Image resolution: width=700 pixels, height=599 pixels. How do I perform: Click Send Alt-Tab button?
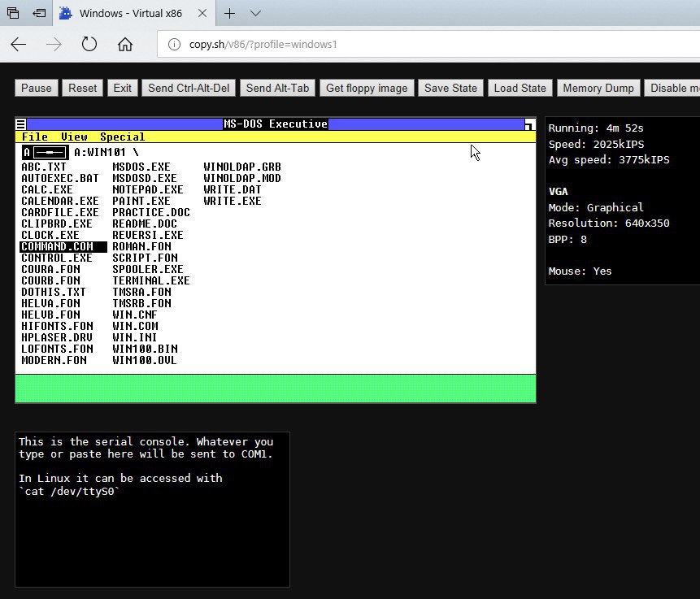(278, 88)
